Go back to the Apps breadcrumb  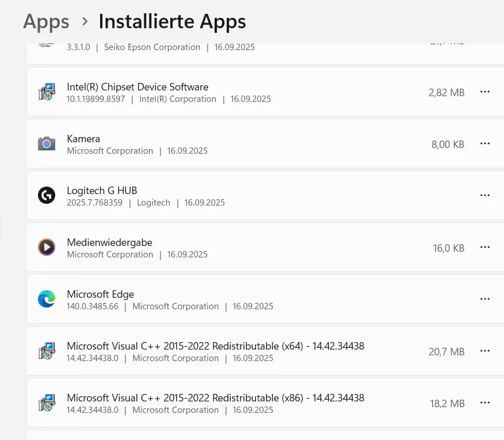(46, 22)
